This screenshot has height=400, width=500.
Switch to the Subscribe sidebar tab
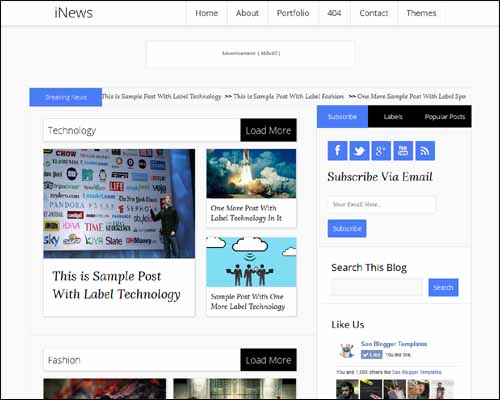click(x=342, y=117)
